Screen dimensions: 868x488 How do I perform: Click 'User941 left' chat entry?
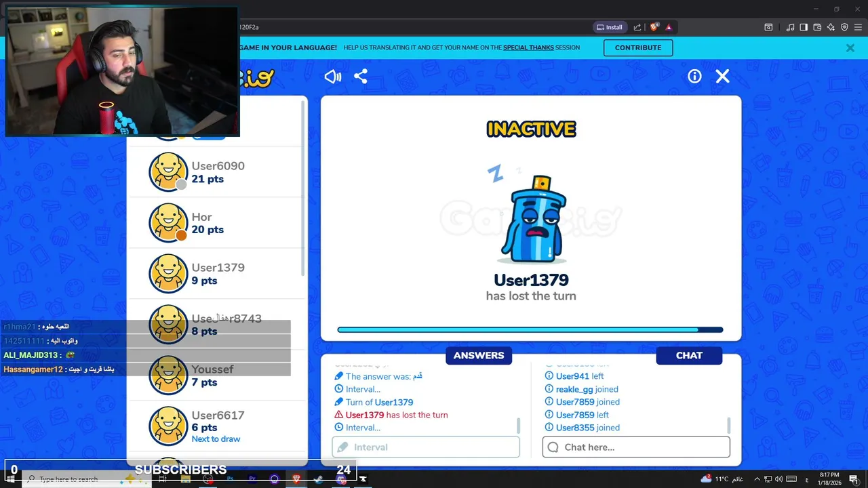coord(574,376)
